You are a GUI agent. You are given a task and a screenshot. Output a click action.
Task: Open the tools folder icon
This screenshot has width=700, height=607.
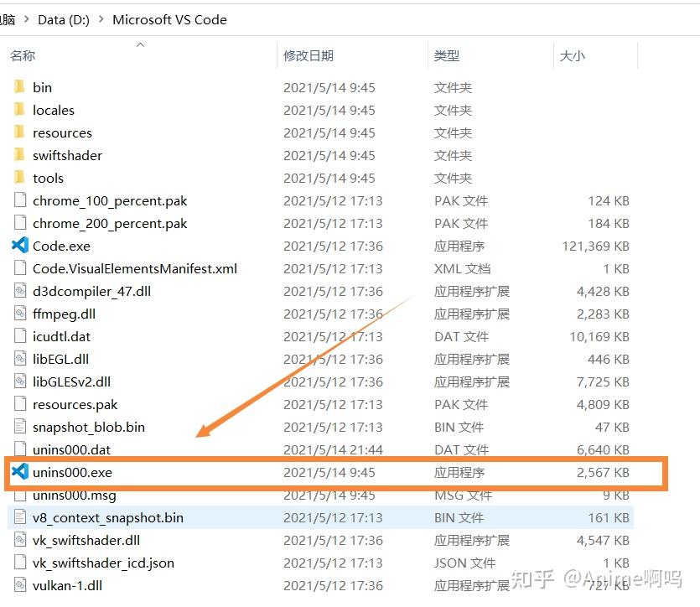click(19, 178)
